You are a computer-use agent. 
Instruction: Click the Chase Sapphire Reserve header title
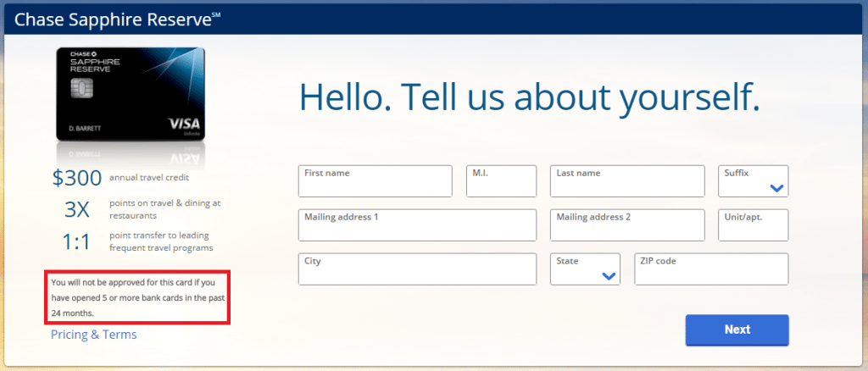117,19
